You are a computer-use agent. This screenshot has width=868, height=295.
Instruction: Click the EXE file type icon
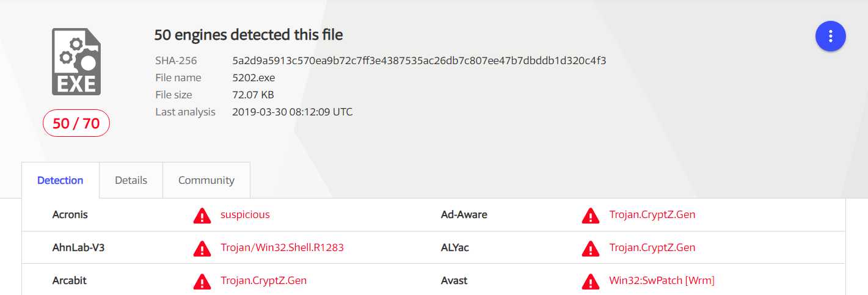pyautogui.click(x=76, y=62)
